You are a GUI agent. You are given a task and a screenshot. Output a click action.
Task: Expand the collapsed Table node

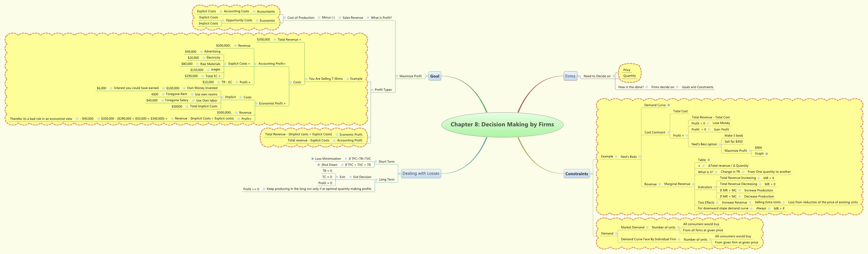(709, 160)
